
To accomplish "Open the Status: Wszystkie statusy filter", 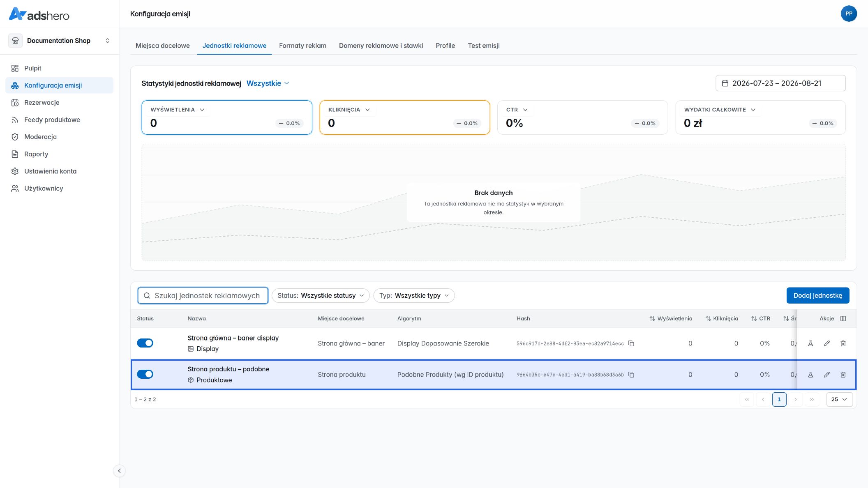I will click(321, 295).
